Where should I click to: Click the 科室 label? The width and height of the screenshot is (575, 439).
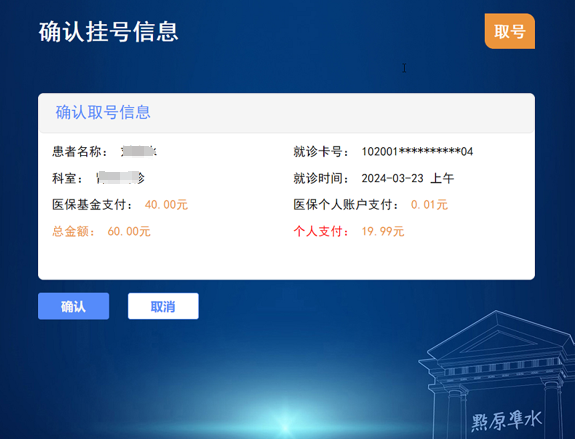68,178
